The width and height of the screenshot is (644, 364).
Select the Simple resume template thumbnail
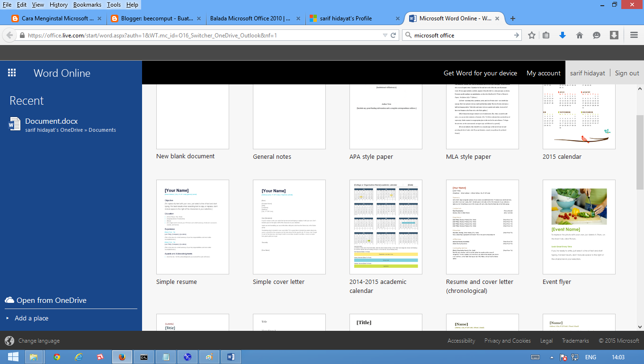pyautogui.click(x=192, y=227)
